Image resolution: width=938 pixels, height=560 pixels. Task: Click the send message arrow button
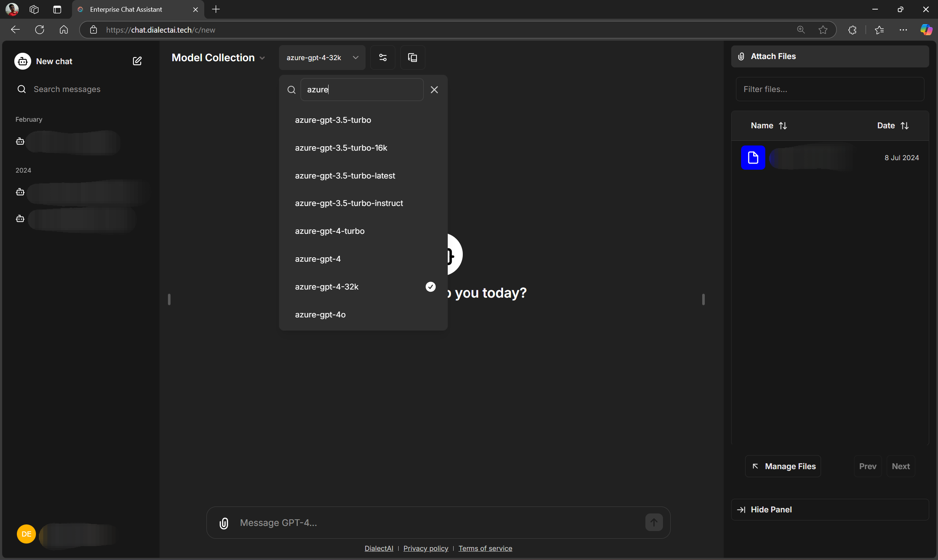(x=654, y=522)
